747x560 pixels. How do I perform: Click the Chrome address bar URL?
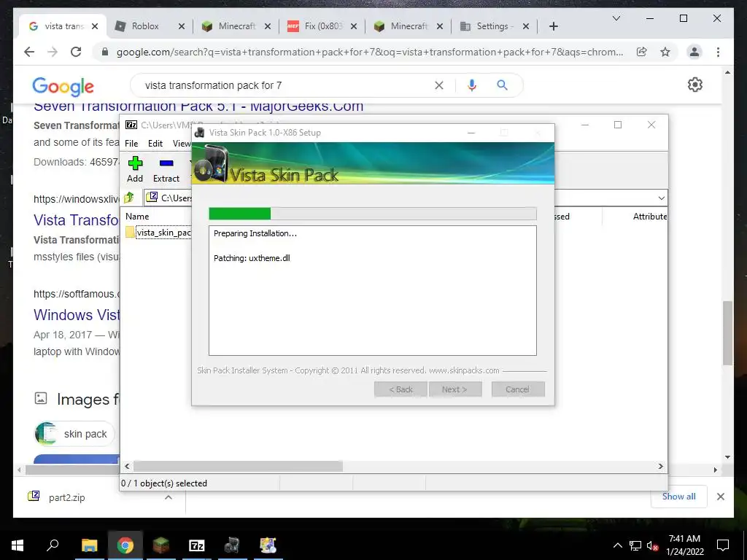point(370,52)
